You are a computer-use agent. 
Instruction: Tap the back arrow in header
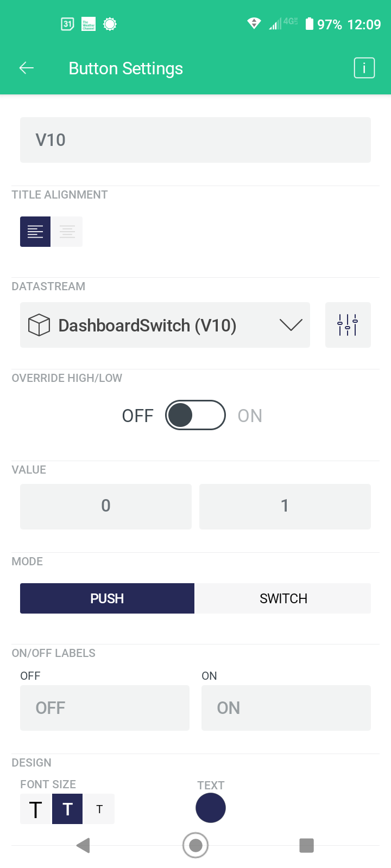click(27, 68)
